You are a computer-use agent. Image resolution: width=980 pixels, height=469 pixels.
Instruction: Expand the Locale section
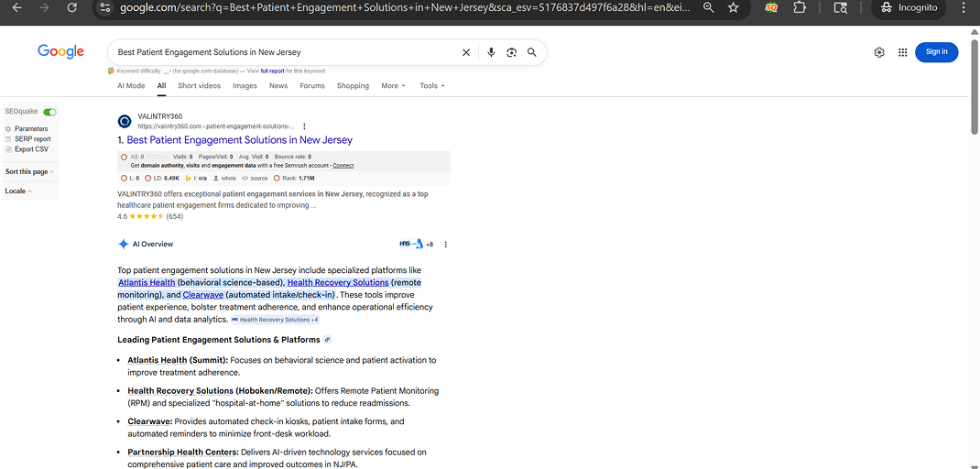(18, 191)
